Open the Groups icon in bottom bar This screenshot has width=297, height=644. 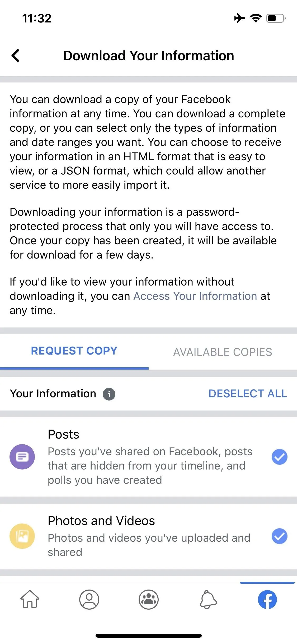pyautogui.click(x=149, y=599)
